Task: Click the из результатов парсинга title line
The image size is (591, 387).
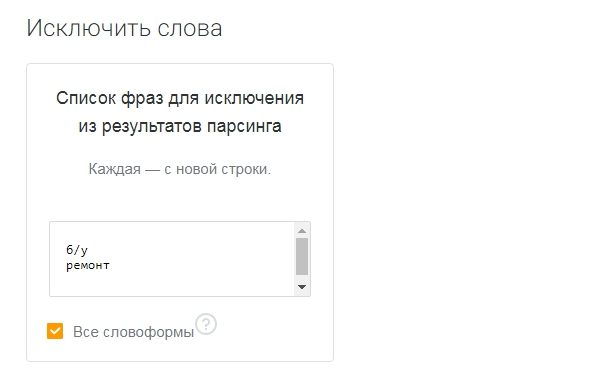Action: coord(180,126)
